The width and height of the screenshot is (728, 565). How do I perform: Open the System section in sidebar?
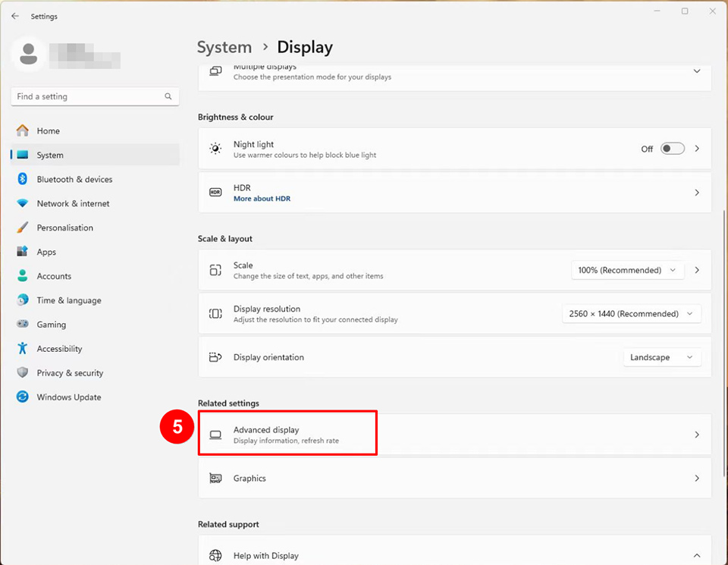pyautogui.click(x=96, y=155)
